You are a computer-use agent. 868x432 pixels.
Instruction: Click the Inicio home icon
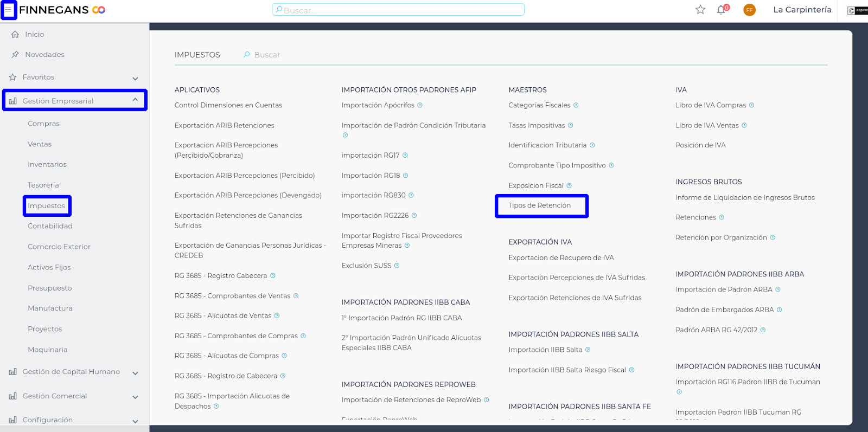(15, 34)
